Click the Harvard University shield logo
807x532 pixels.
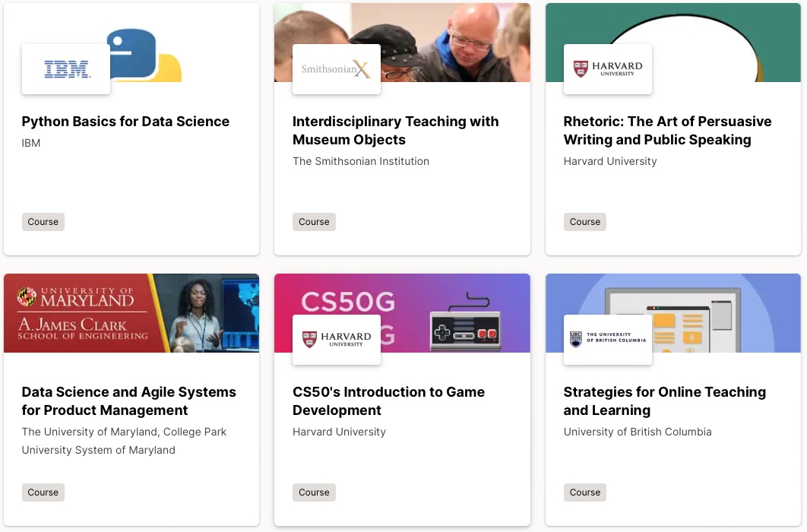tap(607, 69)
